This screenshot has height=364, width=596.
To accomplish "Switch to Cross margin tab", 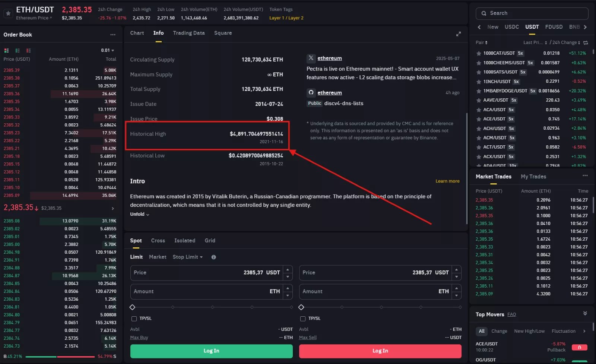I will click(158, 241).
